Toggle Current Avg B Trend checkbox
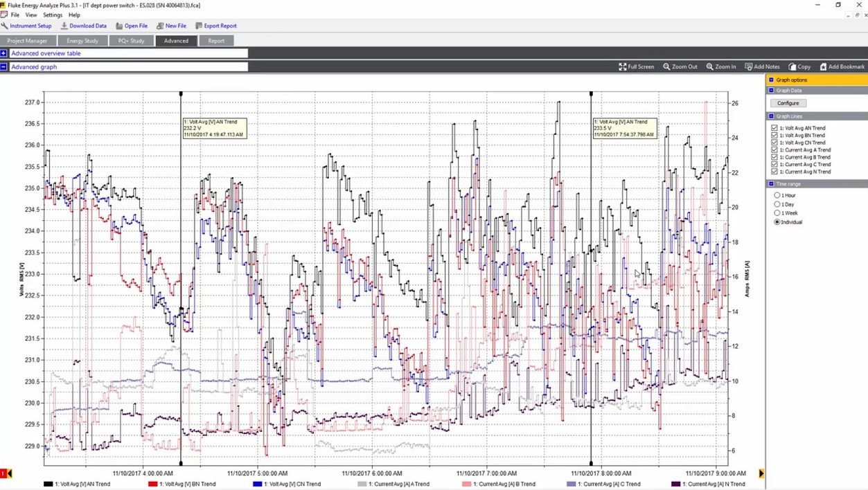Viewport: 868px width, 490px height. (x=774, y=157)
